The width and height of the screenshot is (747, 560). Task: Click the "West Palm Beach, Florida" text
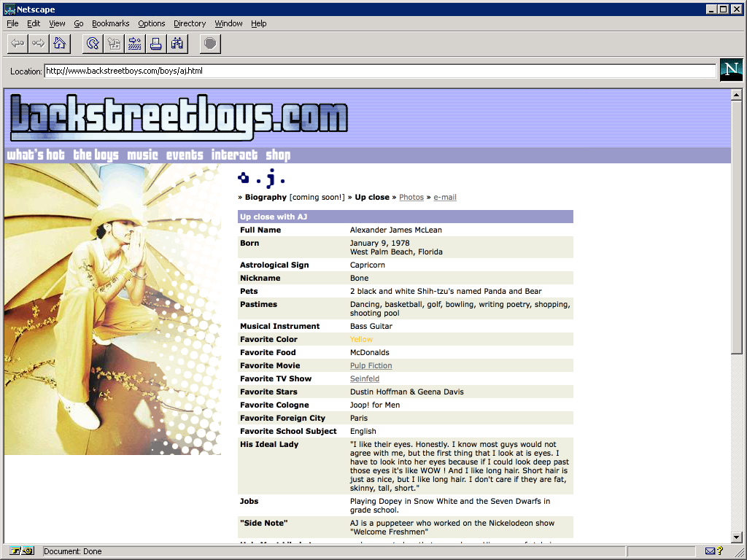pos(396,252)
